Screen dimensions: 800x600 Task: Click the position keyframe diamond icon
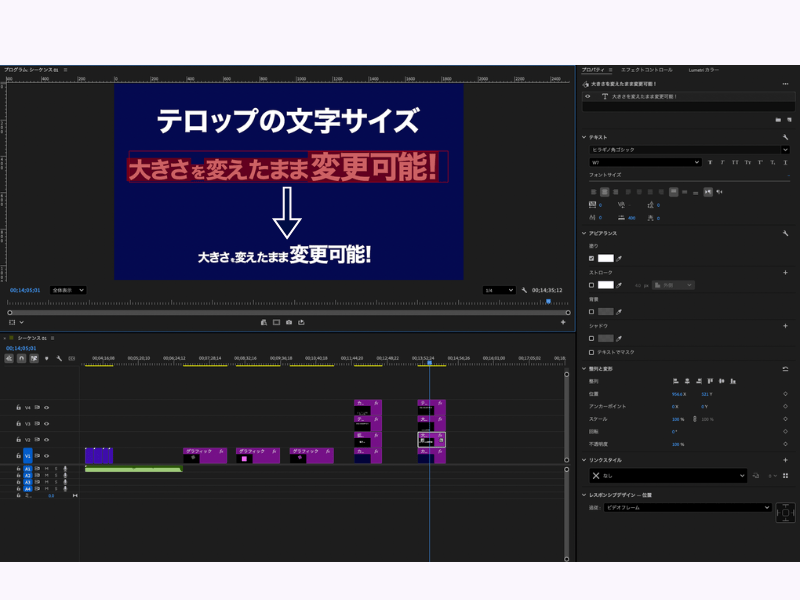(785, 394)
